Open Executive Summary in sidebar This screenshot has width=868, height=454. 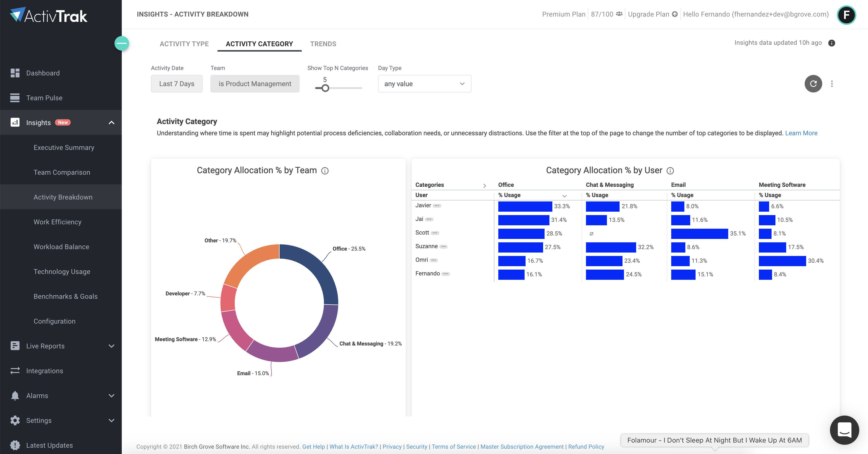64,147
